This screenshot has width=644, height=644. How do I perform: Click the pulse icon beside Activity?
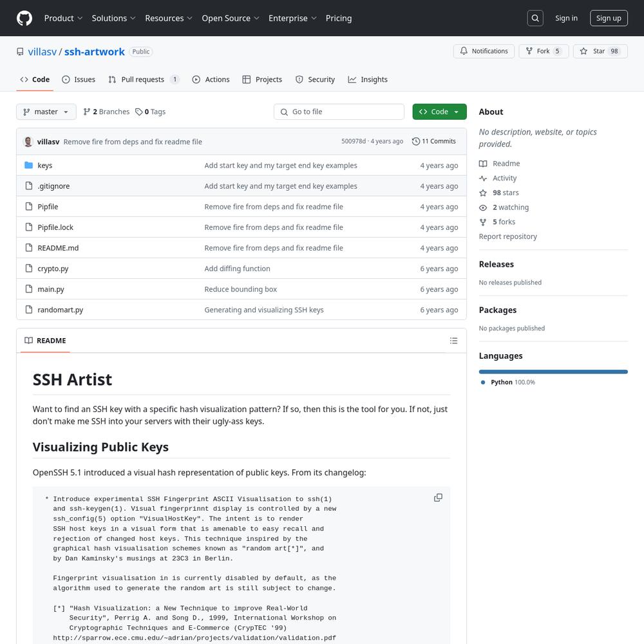[483, 178]
